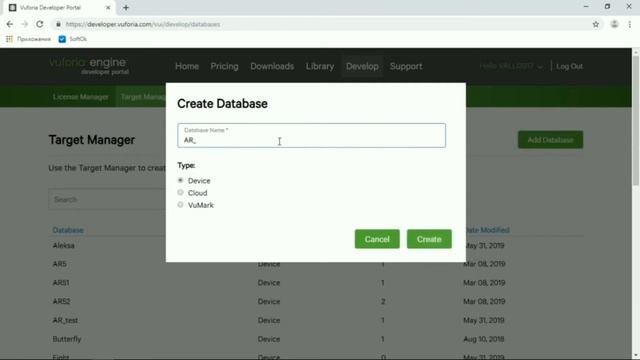Image resolution: width=640 pixels, height=360 pixels.
Task: Open a new tab with the plus icon
Action: click(x=126, y=7)
